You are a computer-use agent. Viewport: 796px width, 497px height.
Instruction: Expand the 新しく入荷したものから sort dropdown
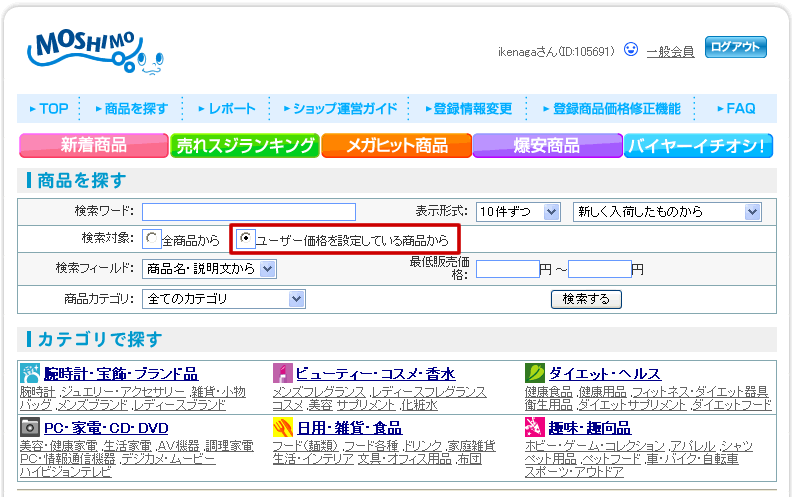[667, 211]
